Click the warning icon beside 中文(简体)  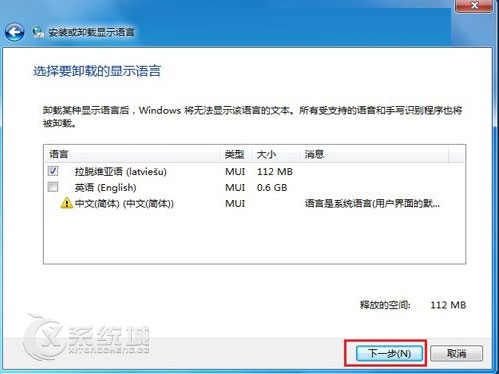coord(67,203)
